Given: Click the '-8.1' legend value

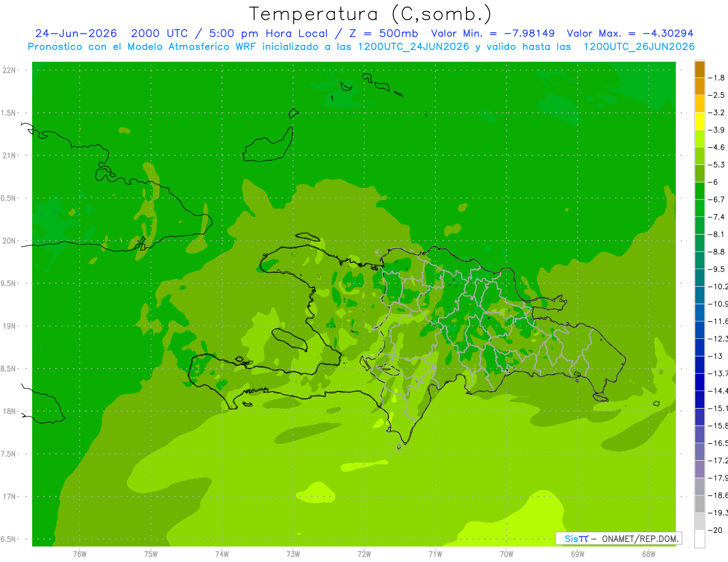Looking at the screenshot, I should 716,235.
